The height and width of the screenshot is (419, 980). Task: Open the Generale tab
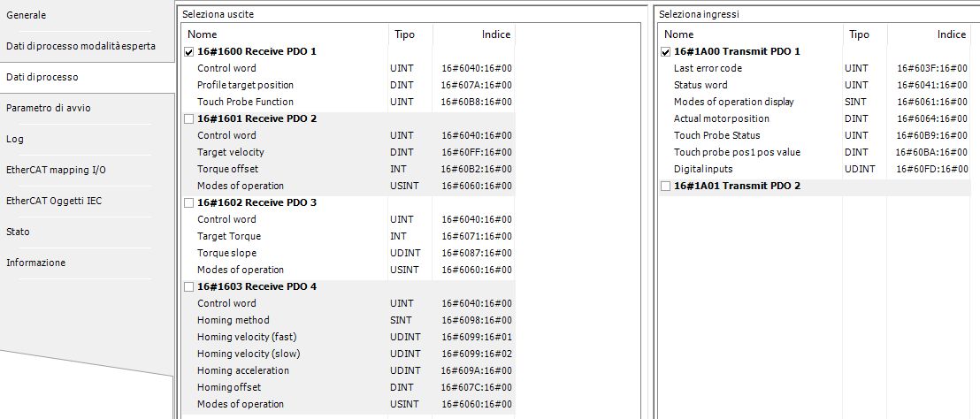[27, 15]
